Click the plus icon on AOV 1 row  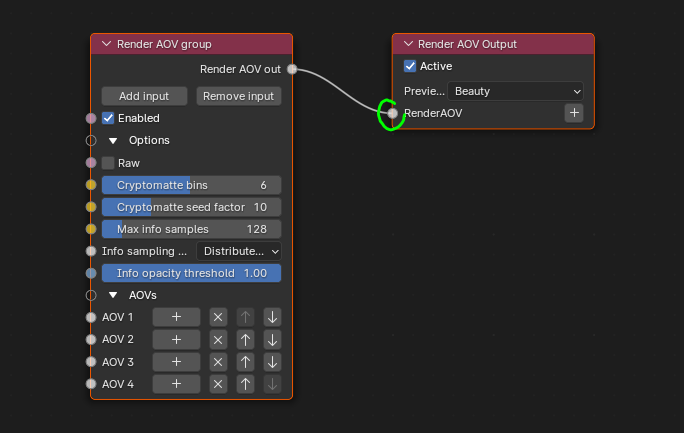(x=176, y=317)
